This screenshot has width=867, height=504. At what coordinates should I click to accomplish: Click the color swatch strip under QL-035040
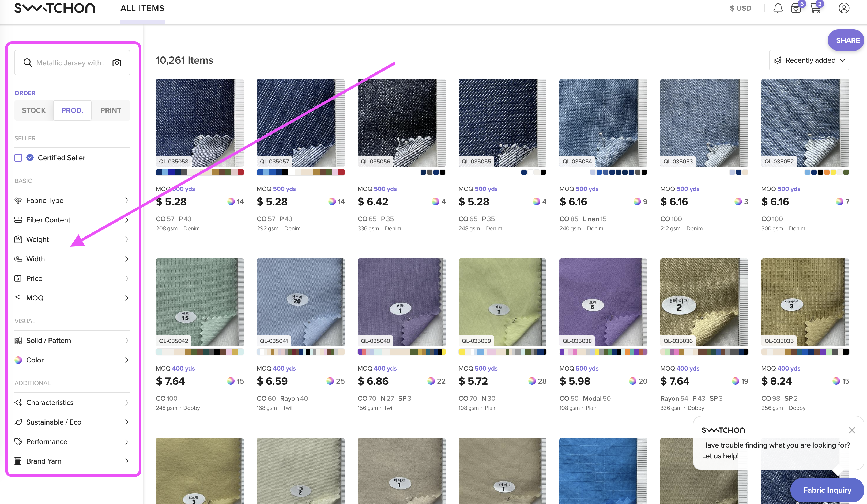tap(402, 352)
